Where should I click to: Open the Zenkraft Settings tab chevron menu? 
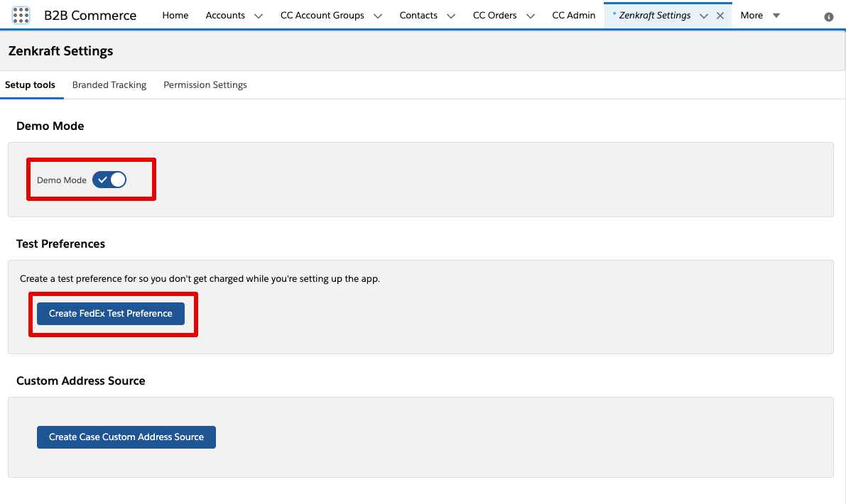point(703,16)
